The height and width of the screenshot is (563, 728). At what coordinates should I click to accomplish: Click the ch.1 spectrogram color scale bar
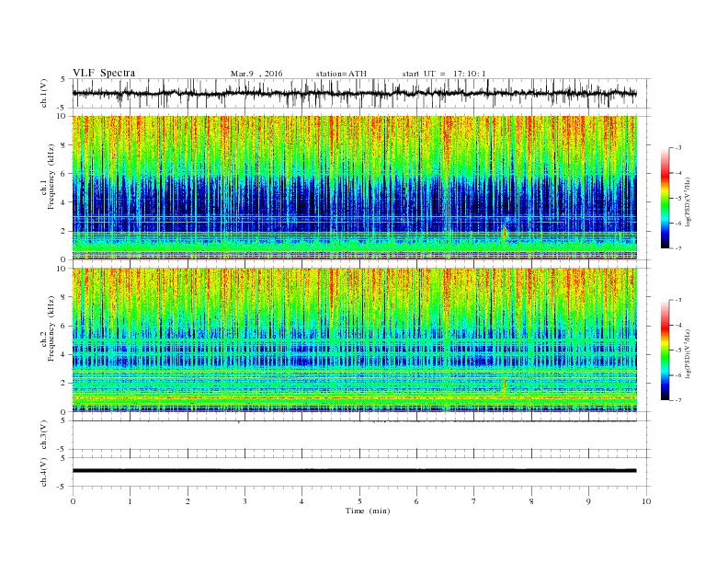tap(665, 199)
